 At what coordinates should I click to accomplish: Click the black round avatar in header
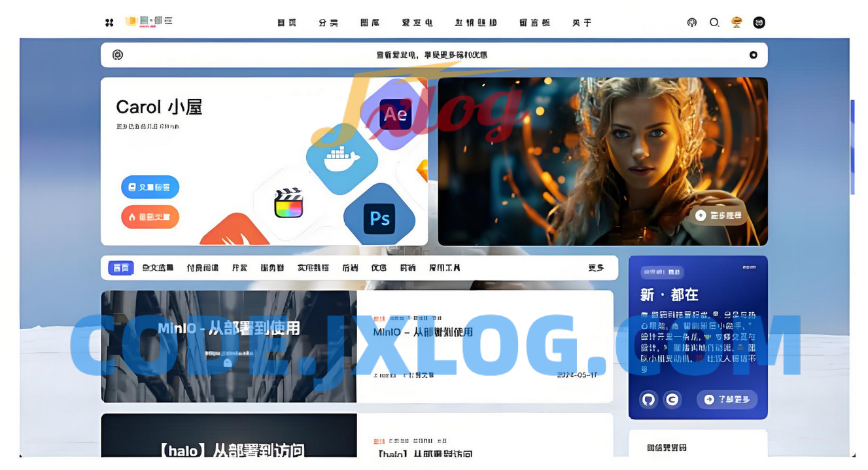click(759, 23)
